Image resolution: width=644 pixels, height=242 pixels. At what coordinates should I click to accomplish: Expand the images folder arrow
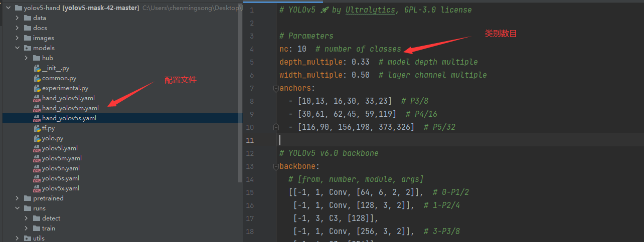tap(18, 38)
